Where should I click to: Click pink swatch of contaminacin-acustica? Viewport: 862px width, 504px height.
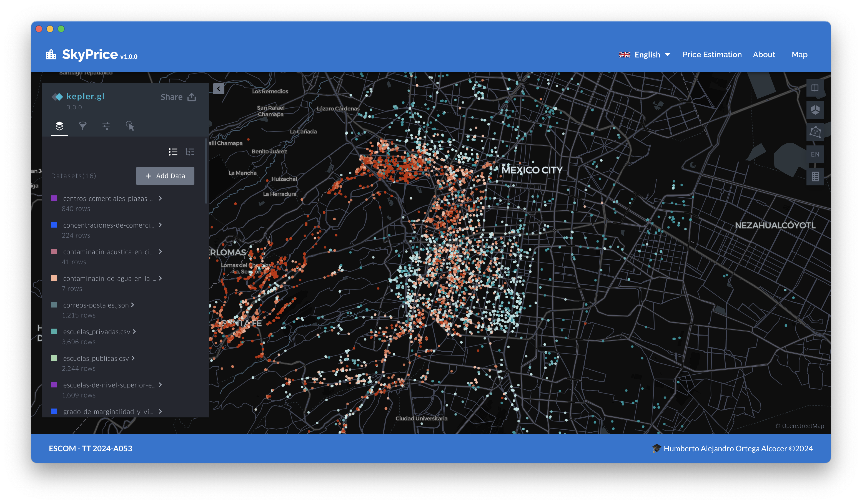pos(54,251)
